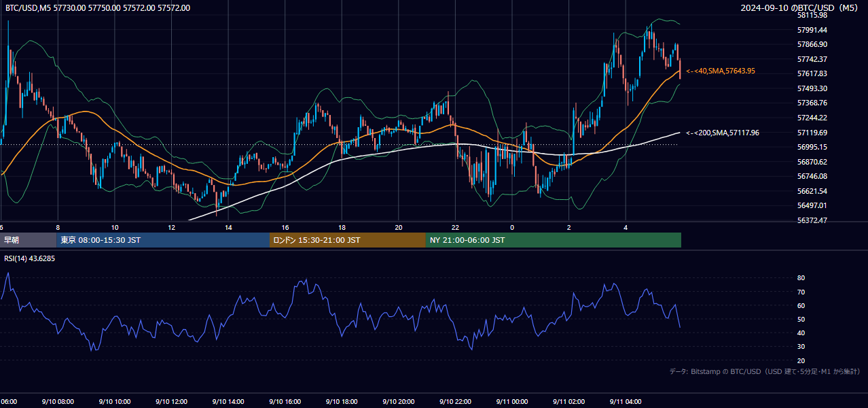
Task: Click the 9/10 18:00 time label
Action: [x=342, y=402]
